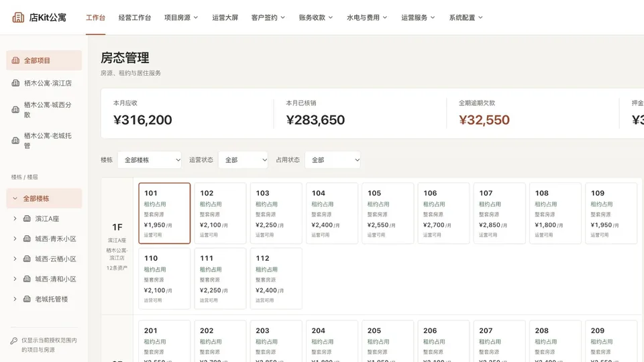
Task: Click the 店Kit公寓 logo icon
Action: pos(18,17)
